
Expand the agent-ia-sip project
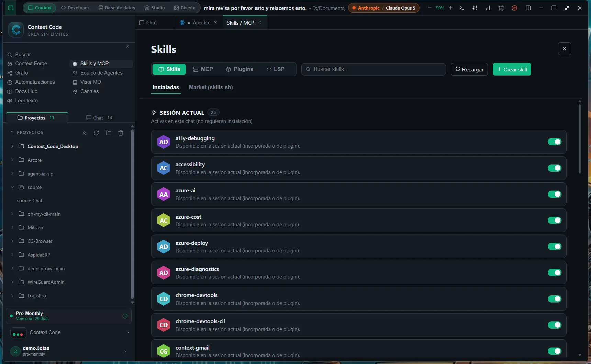tap(12, 173)
